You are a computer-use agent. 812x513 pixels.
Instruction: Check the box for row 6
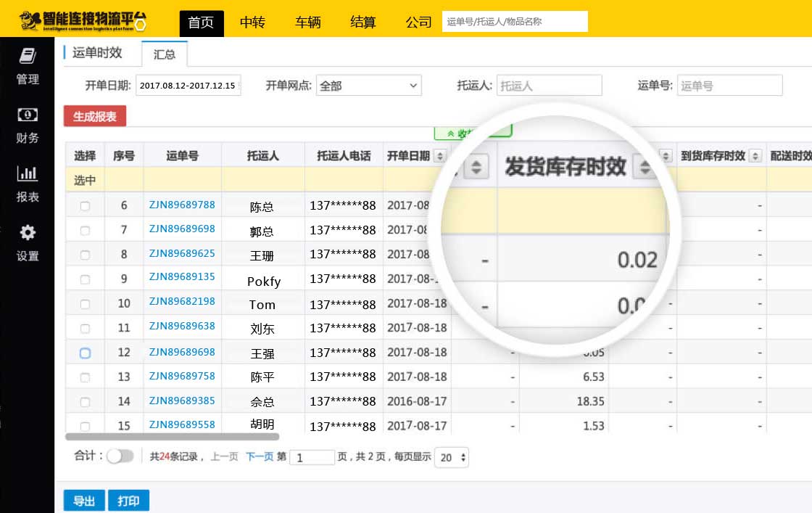pos(85,206)
